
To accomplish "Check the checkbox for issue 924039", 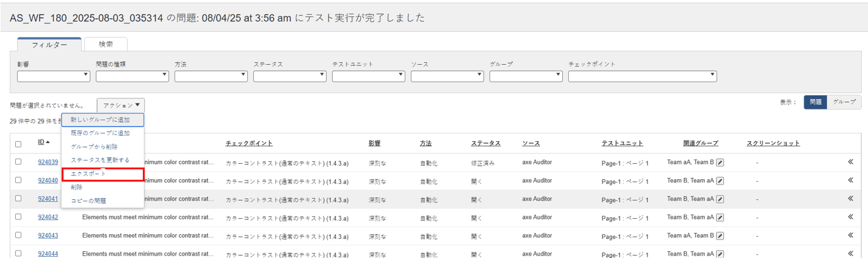I will click(x=18, y=162).
